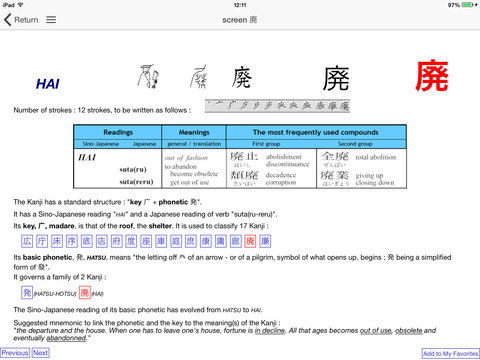The height and width of the screenshot is (360, 480).
Task: Click Add to My Favorites
Action: click(x=450, y=354)
